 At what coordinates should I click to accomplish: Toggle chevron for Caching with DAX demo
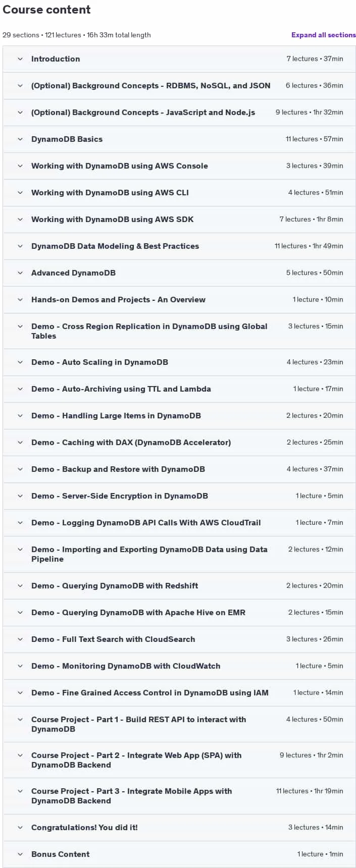click(x=20, y=443)
